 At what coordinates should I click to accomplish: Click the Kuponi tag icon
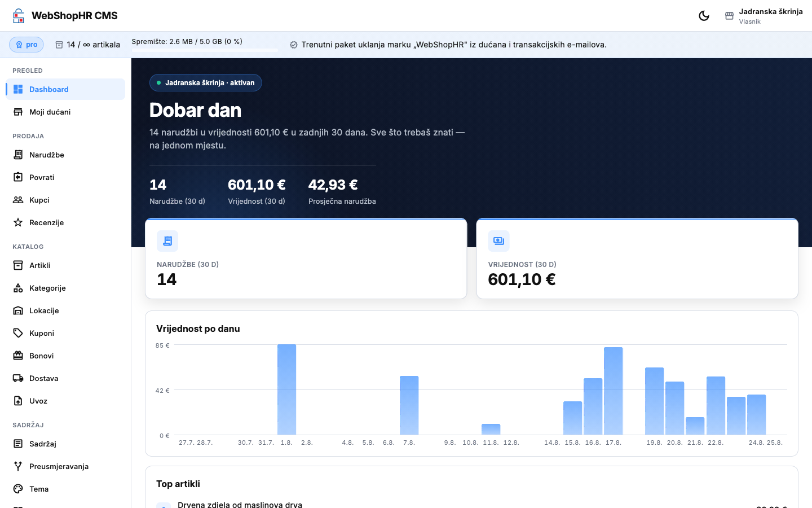[18, 333]
